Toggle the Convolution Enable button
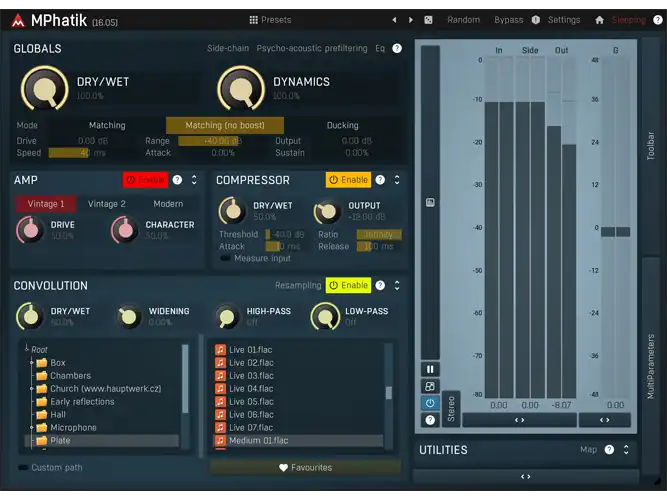 (x=348, y=285)
